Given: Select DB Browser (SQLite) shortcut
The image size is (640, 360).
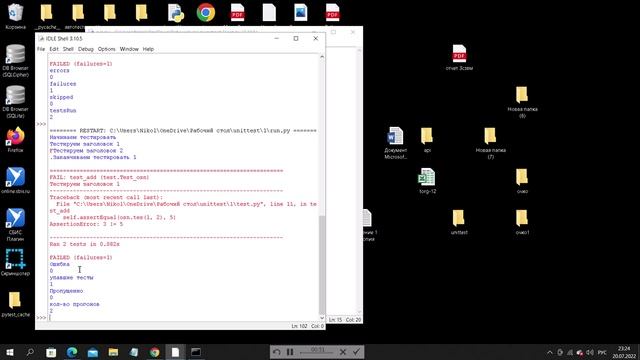Looking at the screenshot, I should [16, 101].
